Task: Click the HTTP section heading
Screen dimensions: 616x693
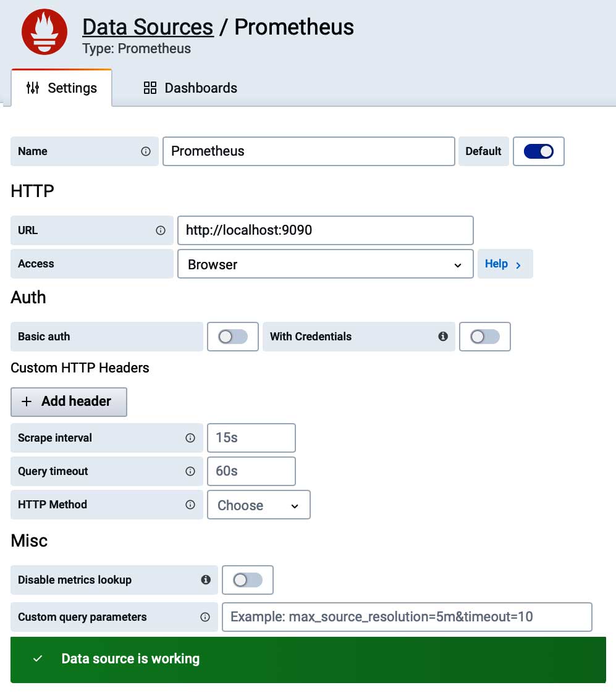Action: click(32, 191)
